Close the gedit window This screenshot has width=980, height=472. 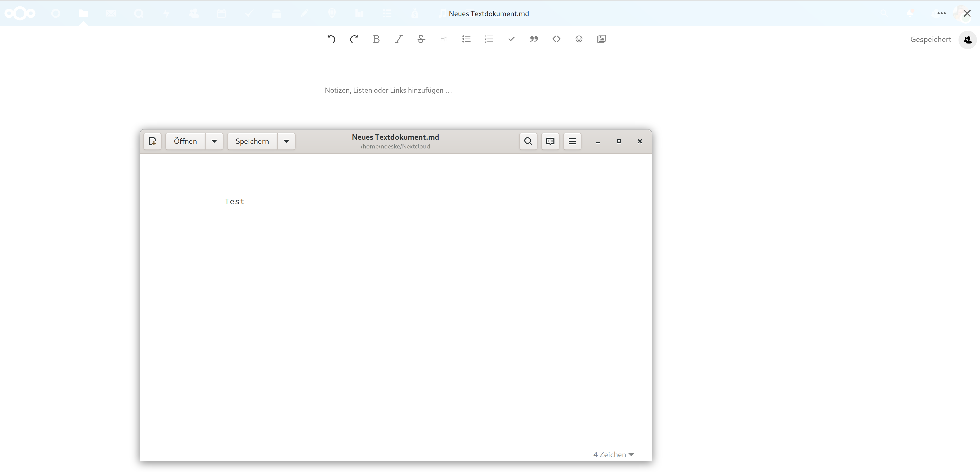pos(640,141)
